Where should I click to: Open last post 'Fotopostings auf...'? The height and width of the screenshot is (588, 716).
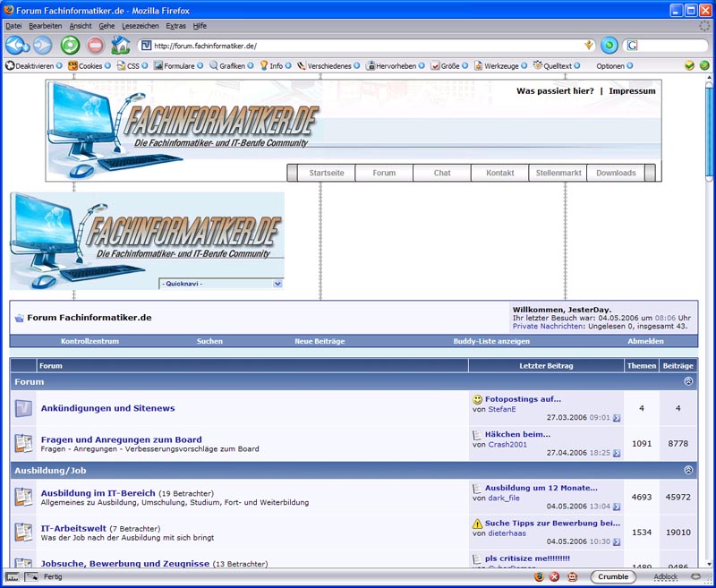523,399
